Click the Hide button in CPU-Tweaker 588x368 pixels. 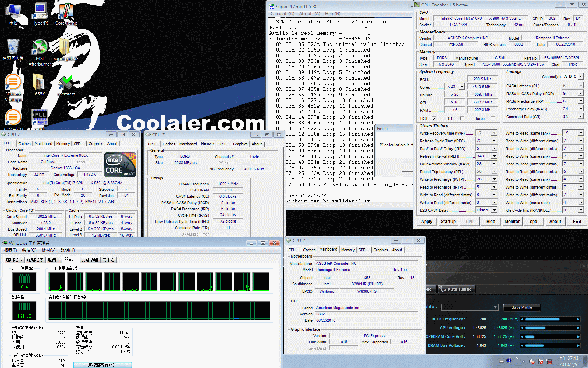pos(491,222)
